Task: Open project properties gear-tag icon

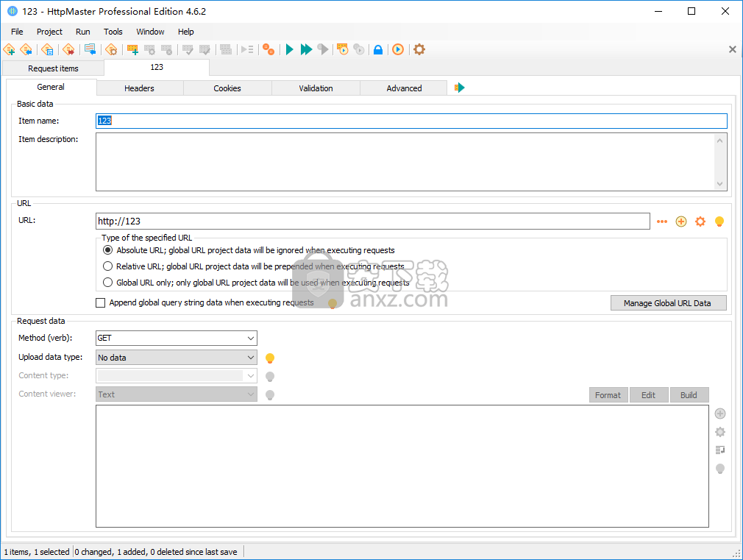Action: point(111,49)
